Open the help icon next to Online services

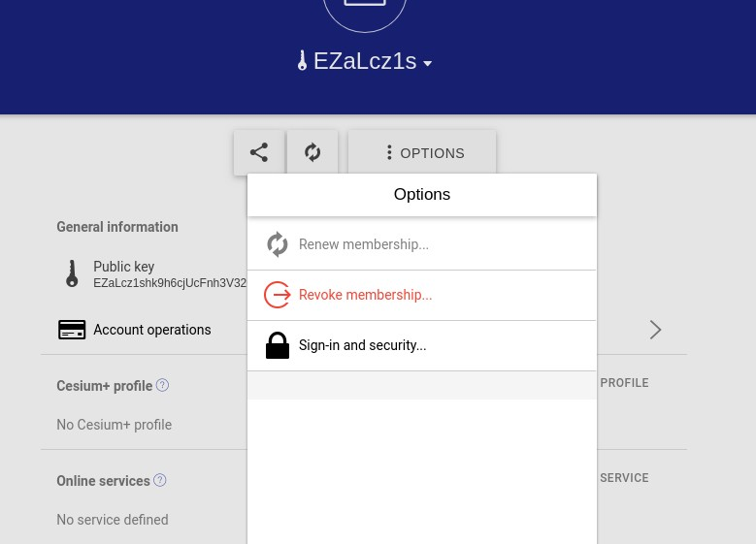click(159, 480)
